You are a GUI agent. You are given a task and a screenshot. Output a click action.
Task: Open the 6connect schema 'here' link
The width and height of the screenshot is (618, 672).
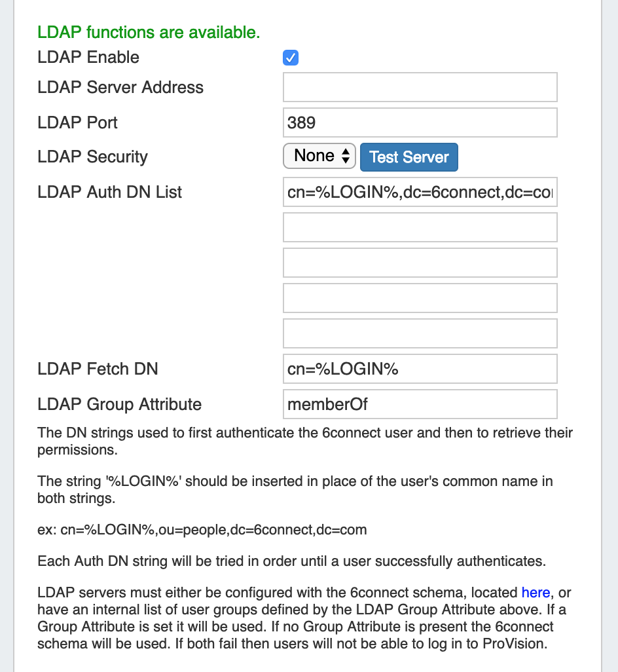click(536, 593)
